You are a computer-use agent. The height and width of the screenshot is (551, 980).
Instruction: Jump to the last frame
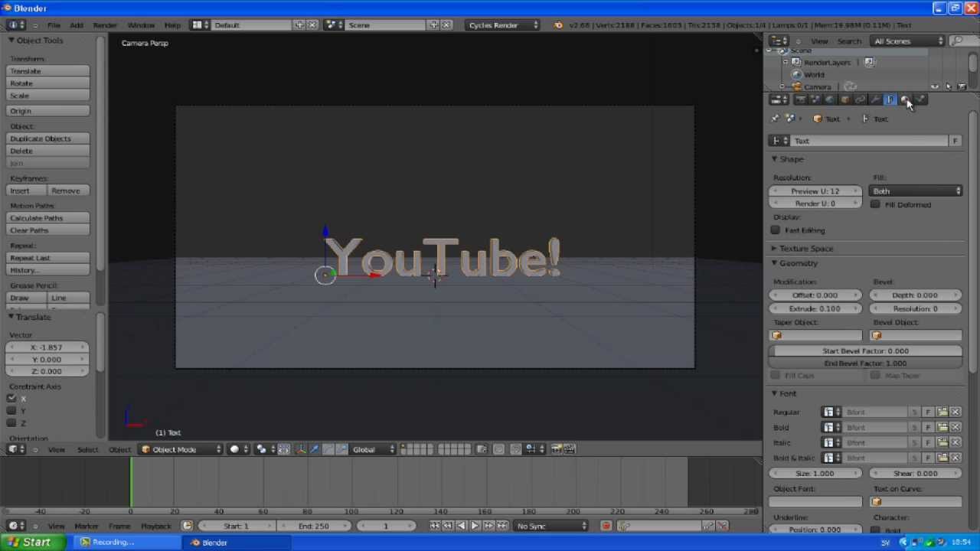point(502,526)
